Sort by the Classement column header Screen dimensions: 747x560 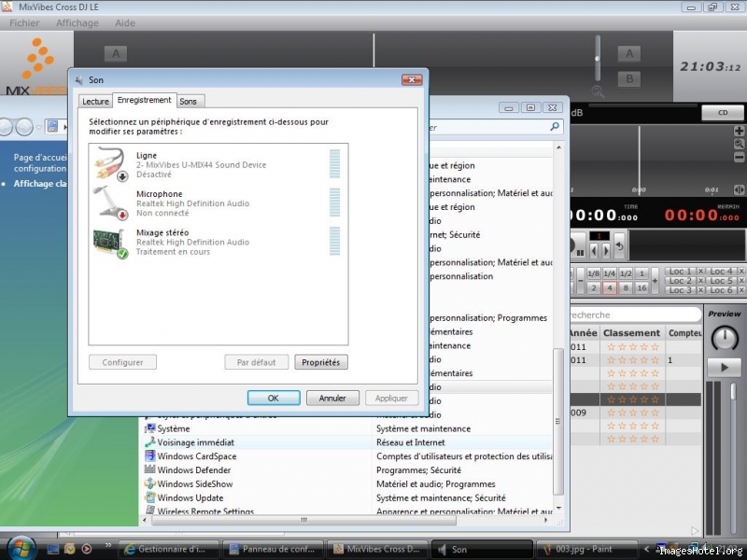pos(632,333)
